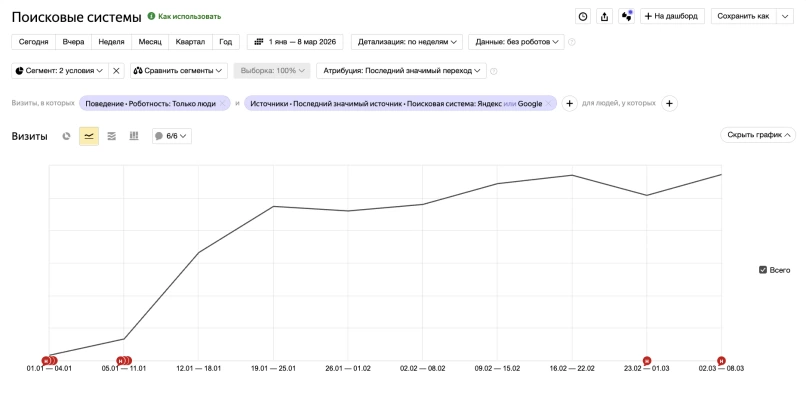Image resolution: width=806 pixels, height=400 pixels.
Task: Remove the 'Роботность: Только люди' filter
Action: 223,104
